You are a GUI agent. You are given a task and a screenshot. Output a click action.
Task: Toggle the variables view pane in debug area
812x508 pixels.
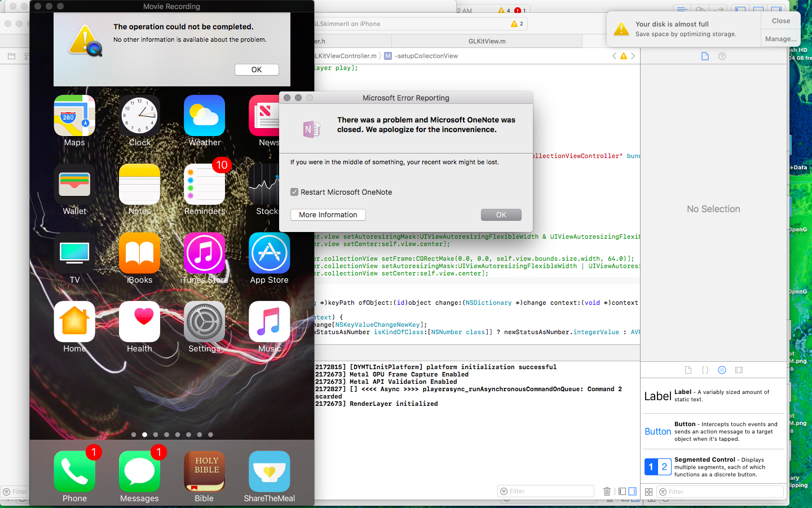point(622,492)
